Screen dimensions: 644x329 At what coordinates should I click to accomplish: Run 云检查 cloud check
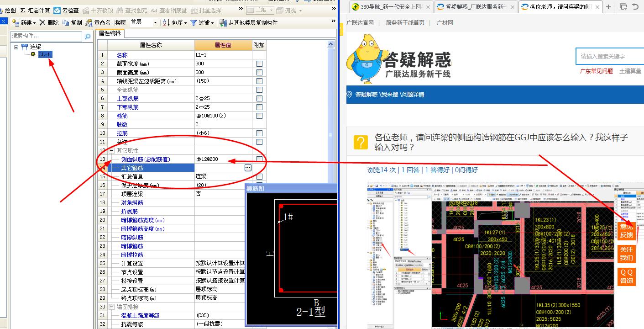[x=66, y=10]
